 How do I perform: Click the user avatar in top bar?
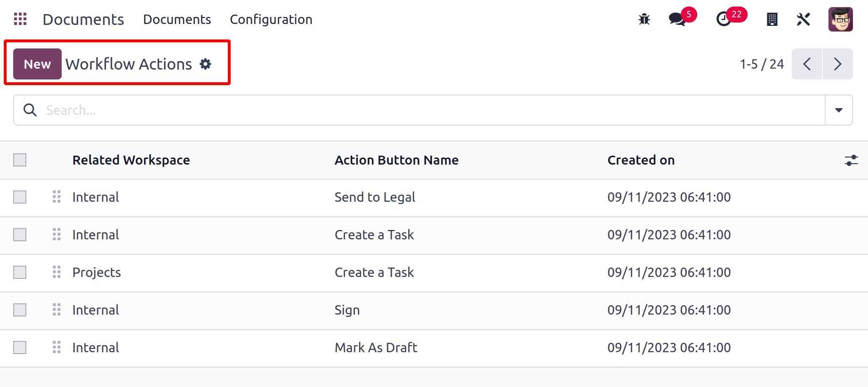click(x=841, y=19)
